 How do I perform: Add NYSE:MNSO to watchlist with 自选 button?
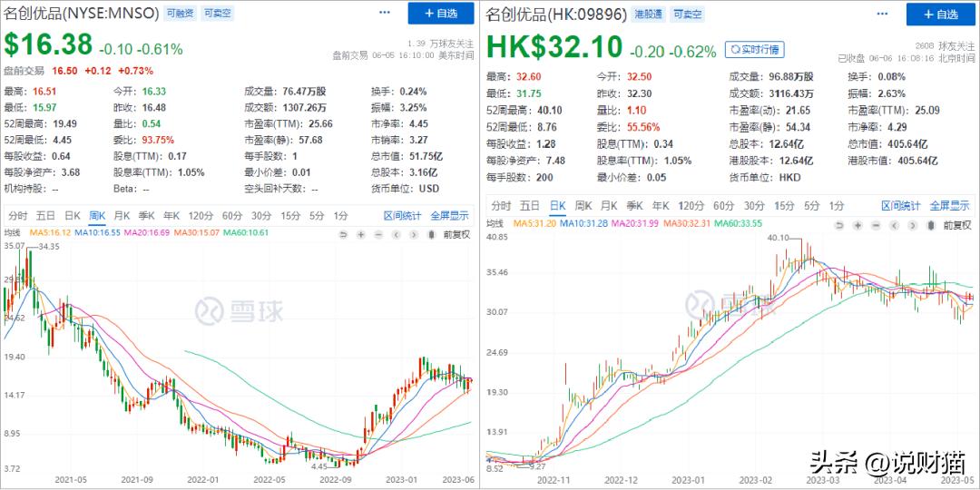click(441, 13)
